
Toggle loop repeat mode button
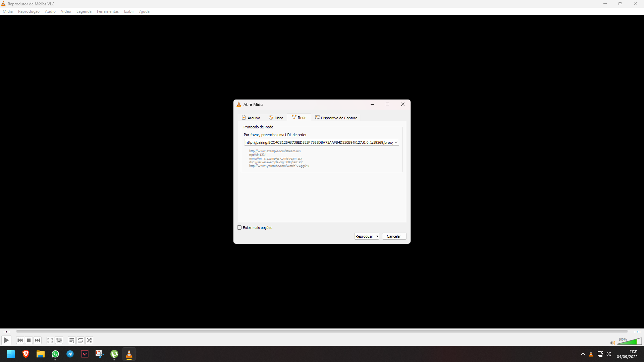[80, 340]
